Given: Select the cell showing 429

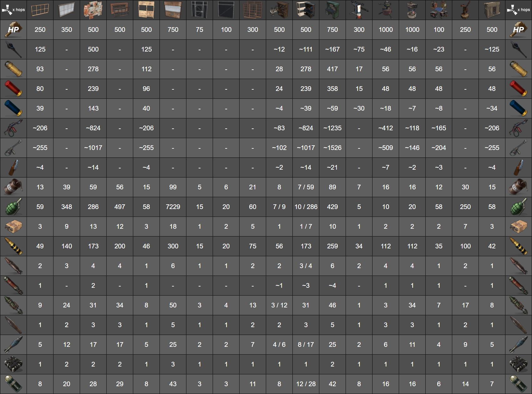Looking at the screenshot, I should 332,207.
